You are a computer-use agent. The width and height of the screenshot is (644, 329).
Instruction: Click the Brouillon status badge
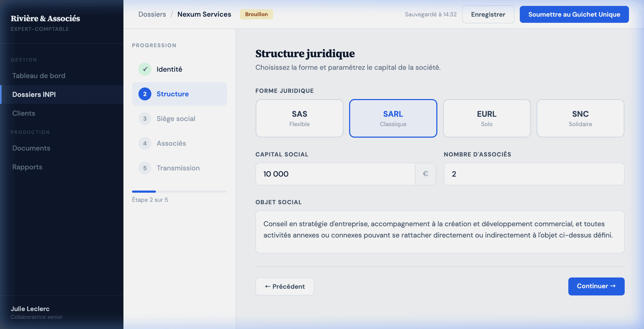point(256,14)
